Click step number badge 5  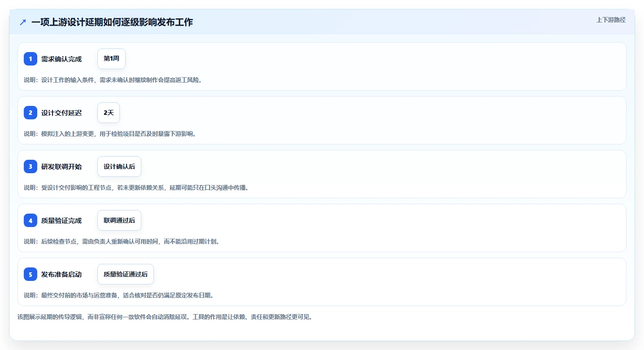pos(31,274)
